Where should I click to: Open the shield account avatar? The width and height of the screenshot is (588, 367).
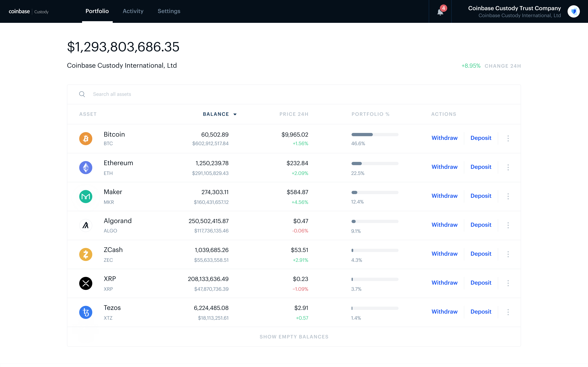[x=574, y=11]
